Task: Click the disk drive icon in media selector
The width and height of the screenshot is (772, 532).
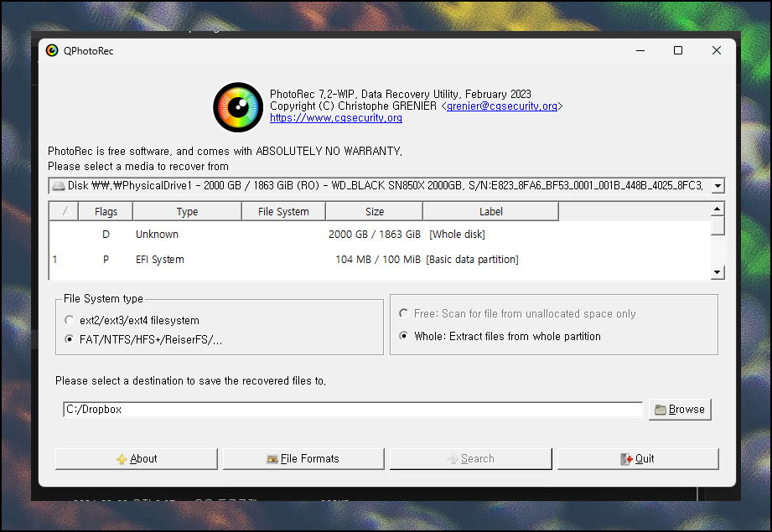Action: pyautogui.click(x=59, y=186)
